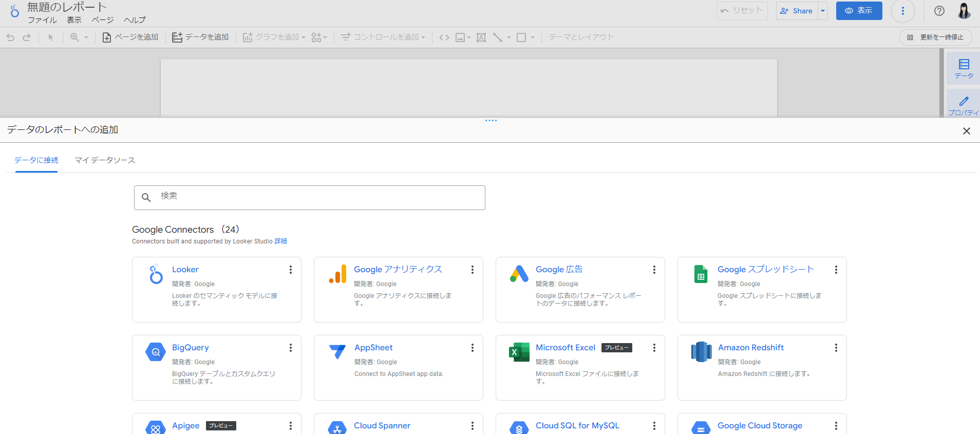Expand the Share dropdown arrow
Viewport: 980px width, 434px height.
(x=823, y=11)
